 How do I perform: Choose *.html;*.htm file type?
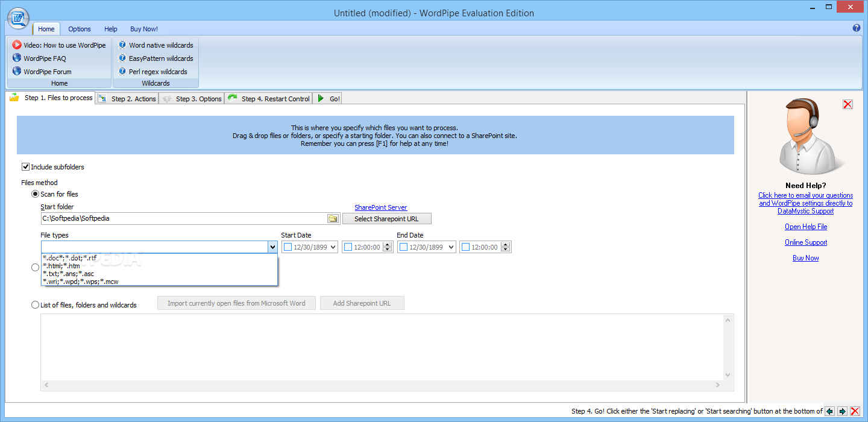[159, 266]
